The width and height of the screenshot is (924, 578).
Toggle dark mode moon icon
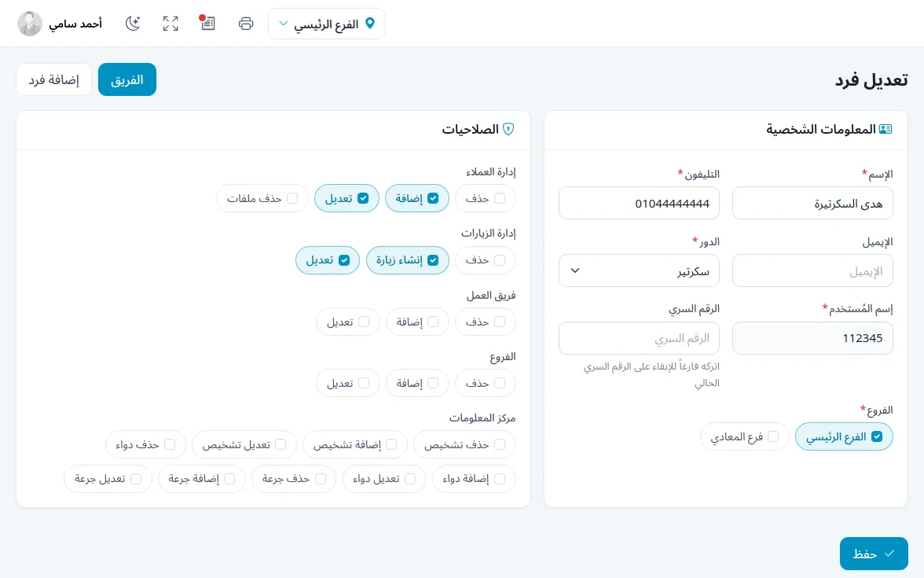click(133, 24)
